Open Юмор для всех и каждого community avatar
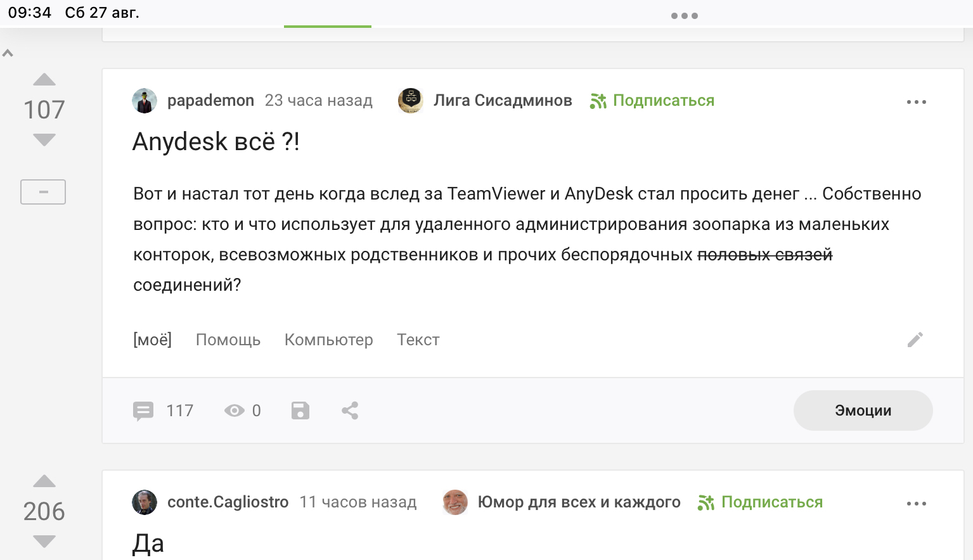 pyautogui.click(x=455, y=502)
